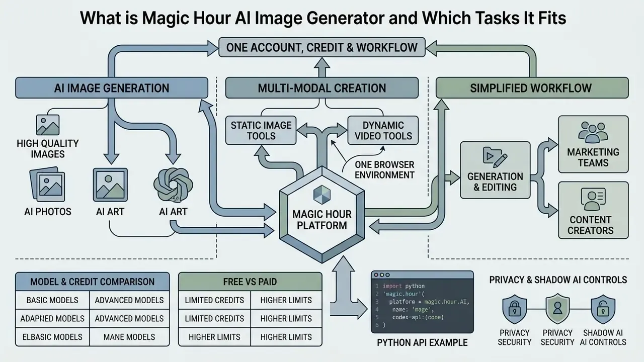Select the Simplified Workflow header box
644x362 pixels.
click(532, 87)
